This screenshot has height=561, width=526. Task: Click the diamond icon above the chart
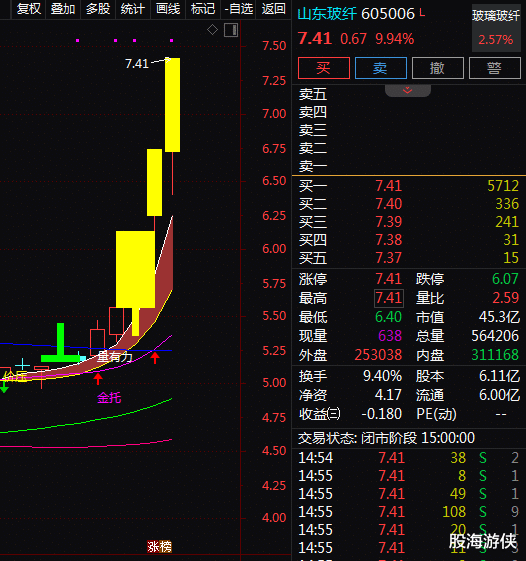[212, 30]
